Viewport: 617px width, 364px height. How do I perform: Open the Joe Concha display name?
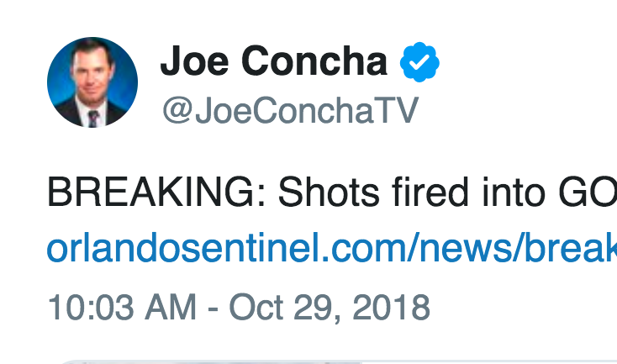click(274, 61)
